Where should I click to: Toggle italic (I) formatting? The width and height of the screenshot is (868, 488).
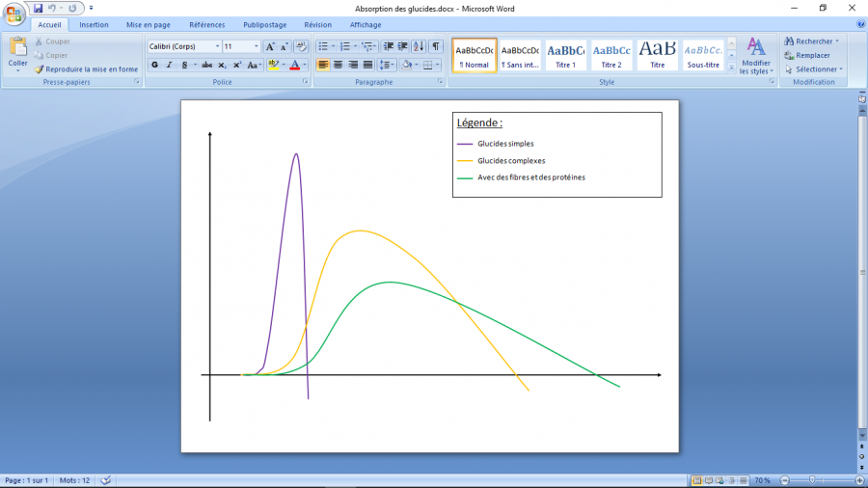[169, 65]
